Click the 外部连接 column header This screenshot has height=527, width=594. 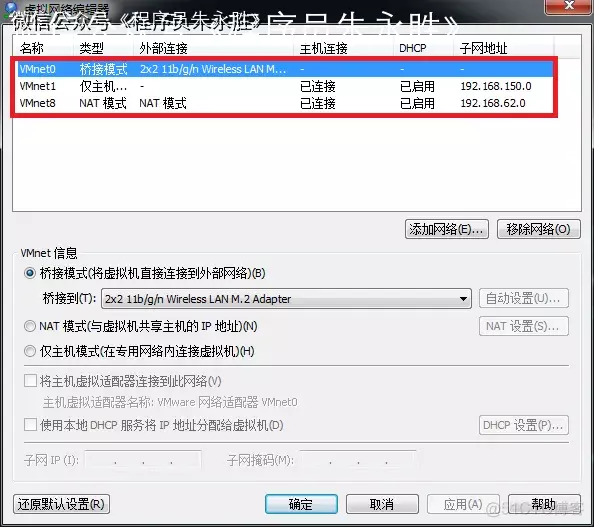pos(213,48)
